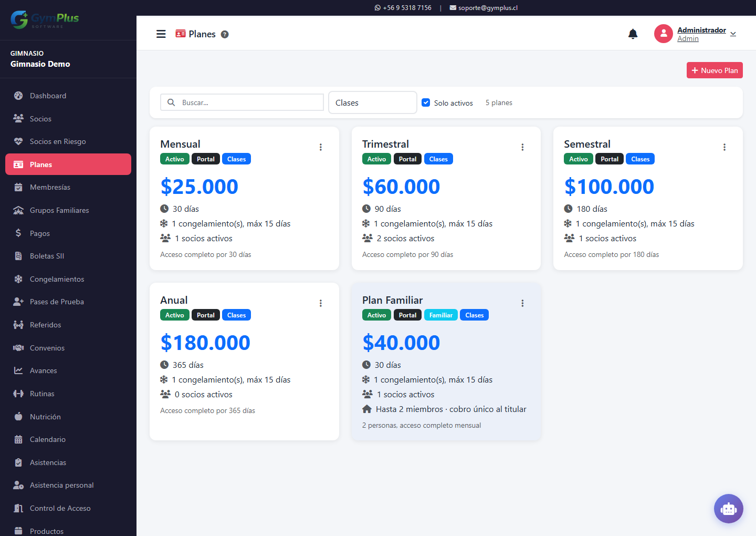Open Socios en Riesgo section
Viewport: 756px width, 536px height.
point(68,141)
